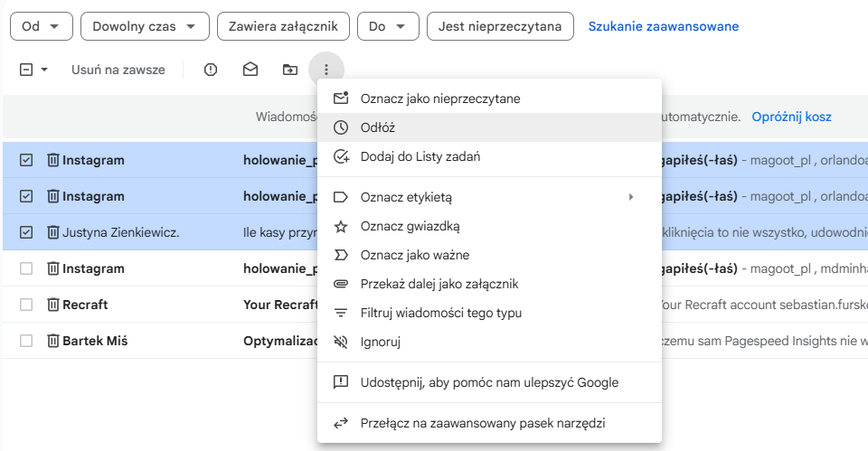
Task: Uncheck the Justyna Zienkiewicz message checkbox
Action: click(x=26, y=232)
